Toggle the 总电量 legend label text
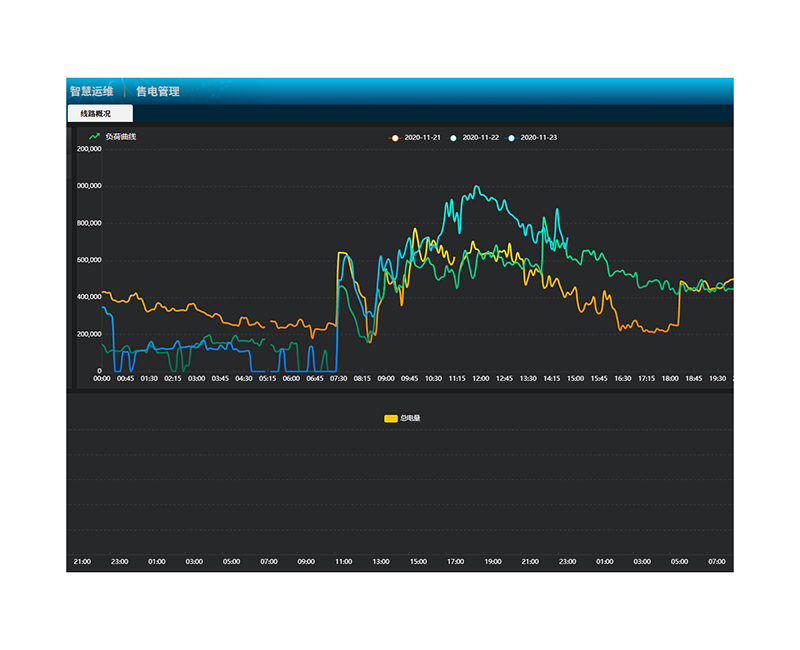Viewport: 800px width, 650px height. (x=410, y=418)
